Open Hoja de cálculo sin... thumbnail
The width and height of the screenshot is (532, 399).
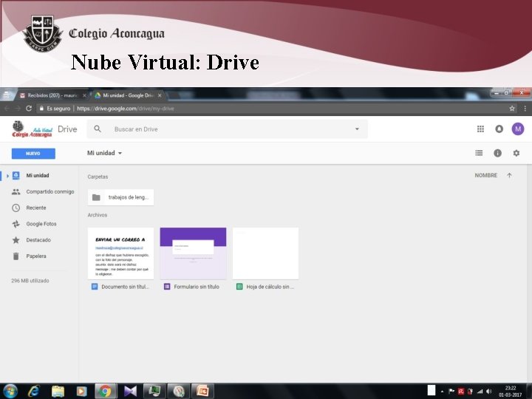point(265,253)
